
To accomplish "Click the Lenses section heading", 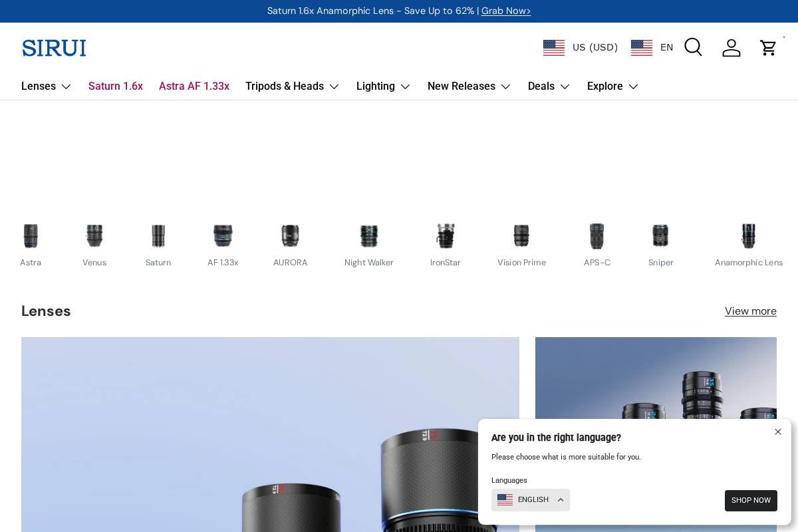I will pyautogui.click(x=46, y=311).
